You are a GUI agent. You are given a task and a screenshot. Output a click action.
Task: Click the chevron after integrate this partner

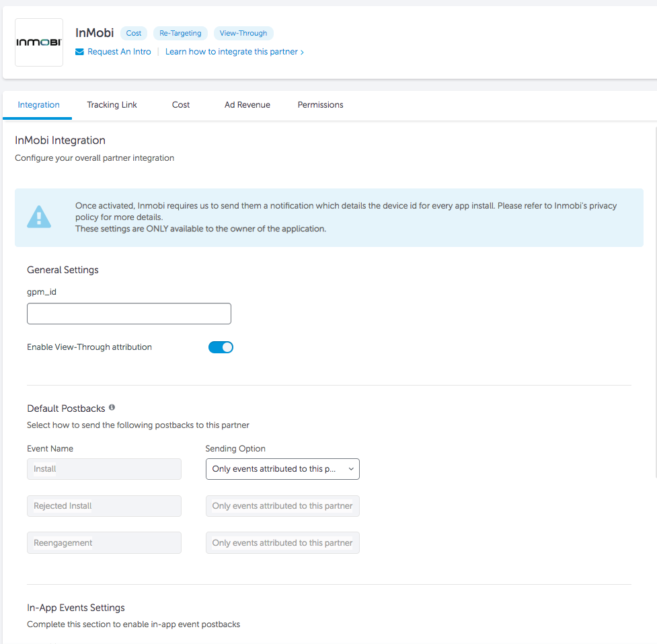click(x=302, y=52)
